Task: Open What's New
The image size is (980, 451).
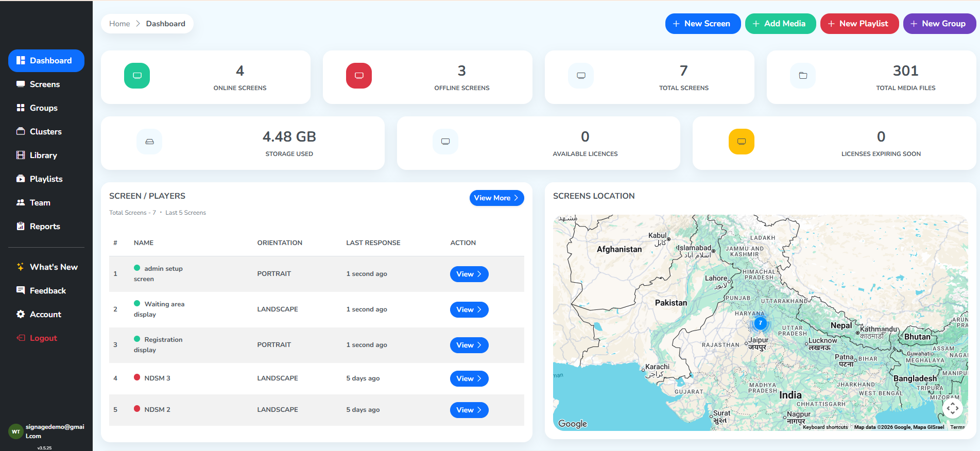Action: click(x=46, y=267)
